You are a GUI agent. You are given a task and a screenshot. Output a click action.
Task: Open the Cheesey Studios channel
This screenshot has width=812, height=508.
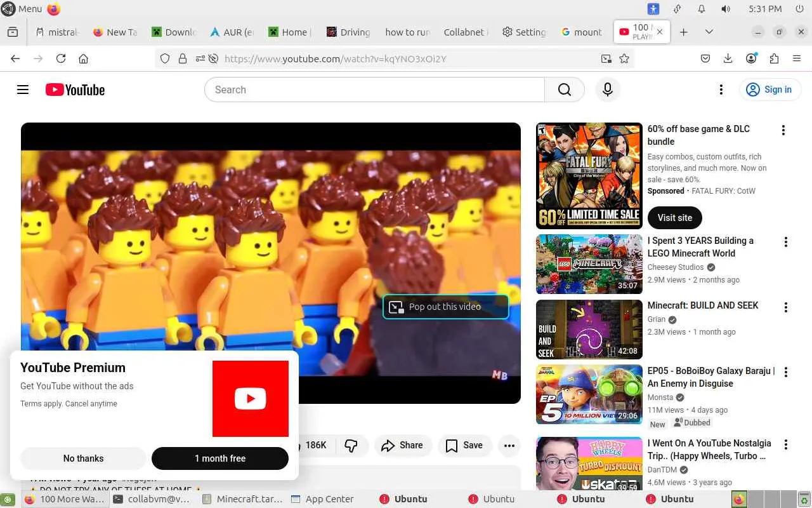(676, 267)
